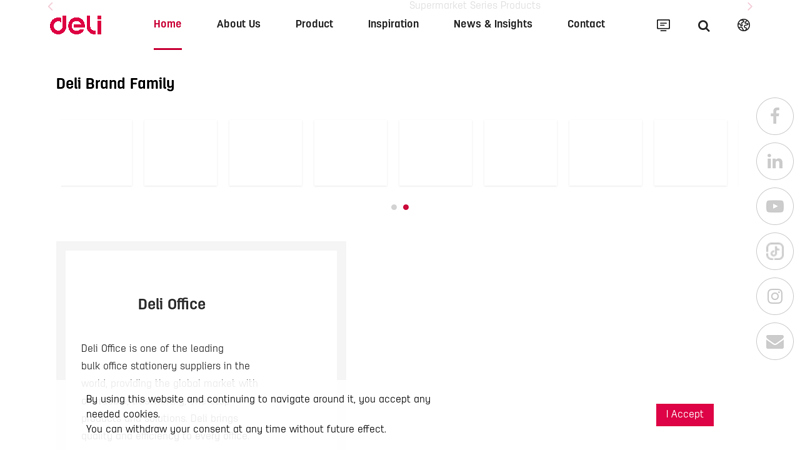Open the LinkedIn social icon
This screenshot has width=800, height=450.
(774, 161)
